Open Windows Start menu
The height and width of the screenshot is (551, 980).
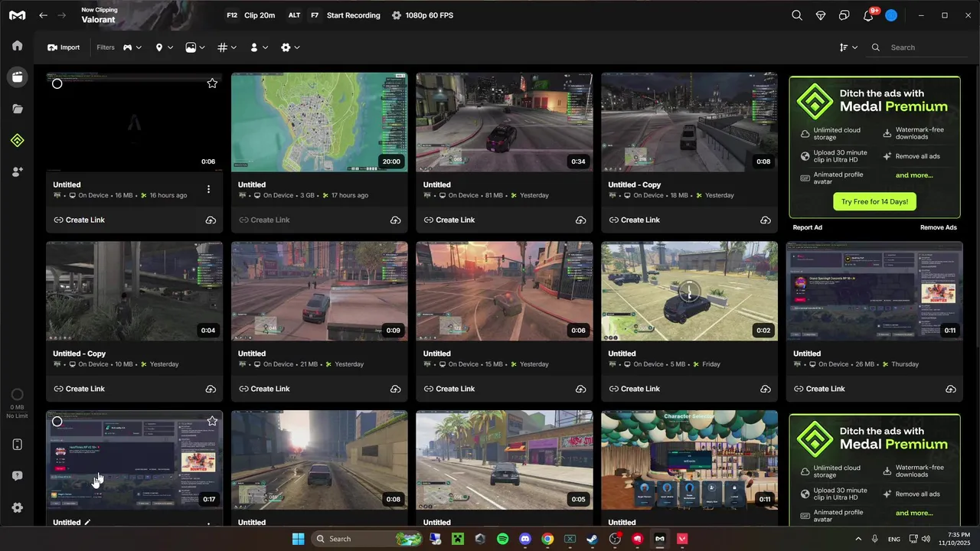pos(298,539)
